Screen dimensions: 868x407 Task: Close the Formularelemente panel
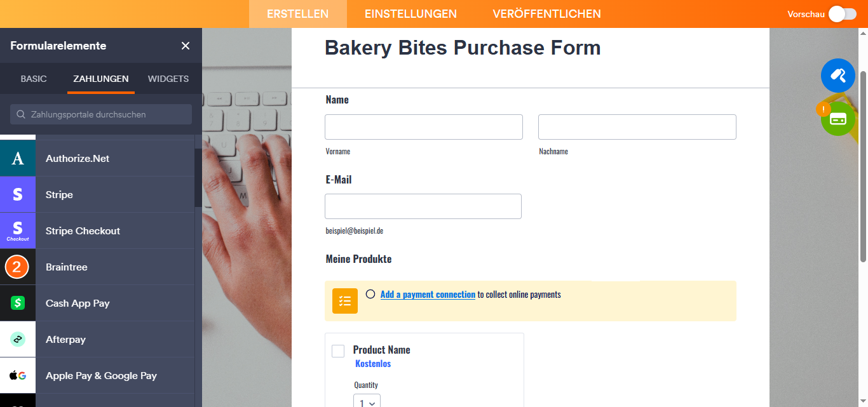point(186,46)
